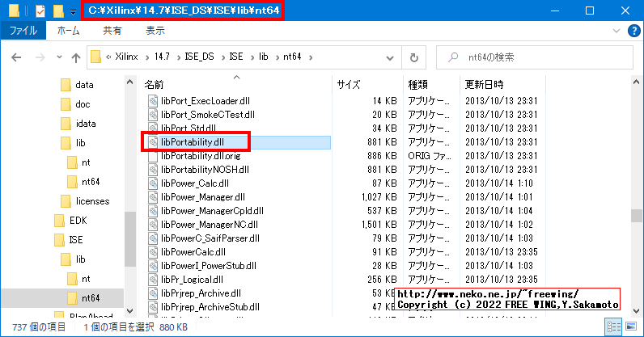
Task: Click the libPr_Logical.dll file icon
Action: tap(153, 280)
